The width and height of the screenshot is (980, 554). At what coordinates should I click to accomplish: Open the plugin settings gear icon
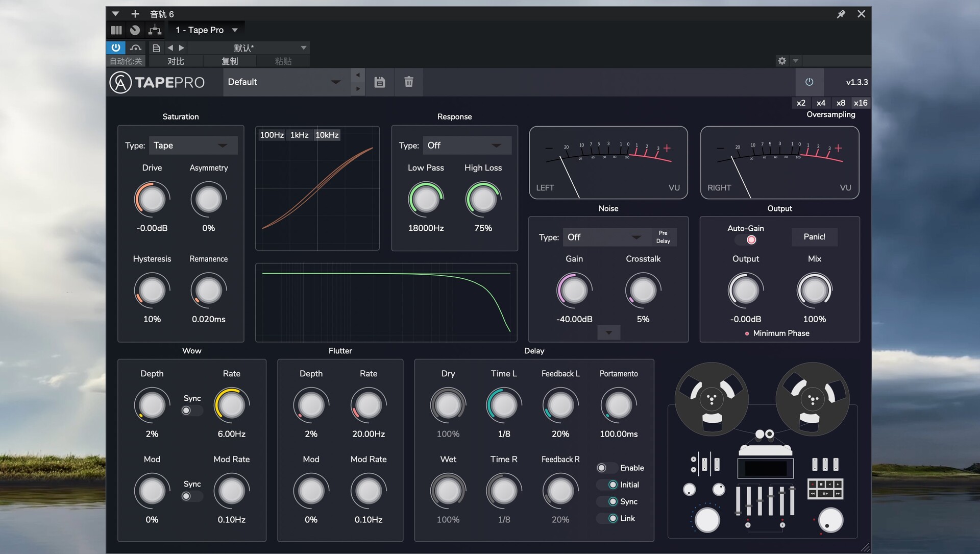tap(781, 61)
